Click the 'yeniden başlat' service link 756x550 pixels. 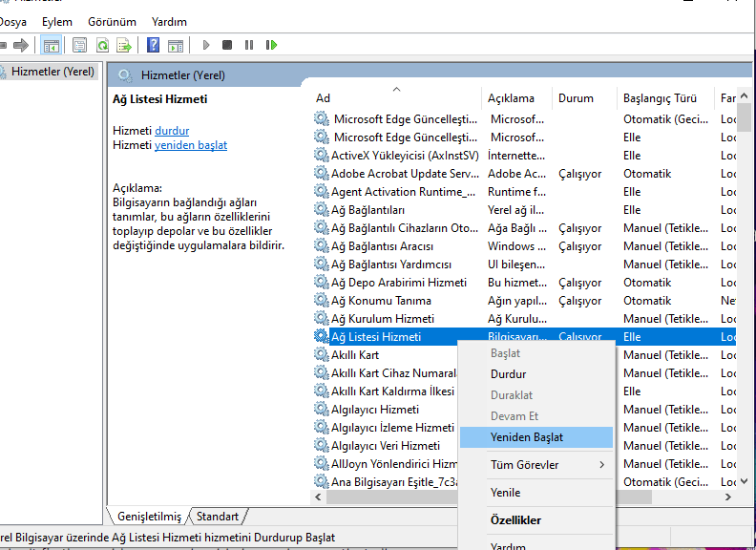click(x=191, y=145)
